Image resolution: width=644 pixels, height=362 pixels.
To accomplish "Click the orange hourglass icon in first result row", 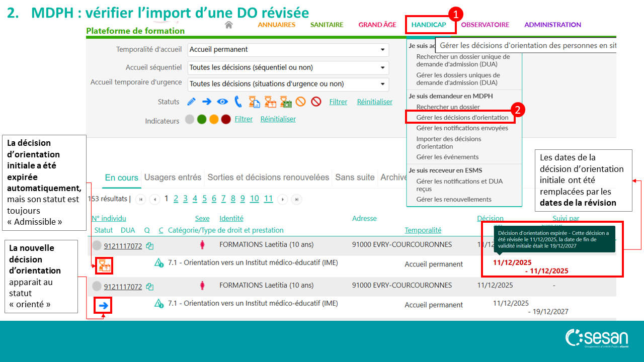I will pos(104,265).
